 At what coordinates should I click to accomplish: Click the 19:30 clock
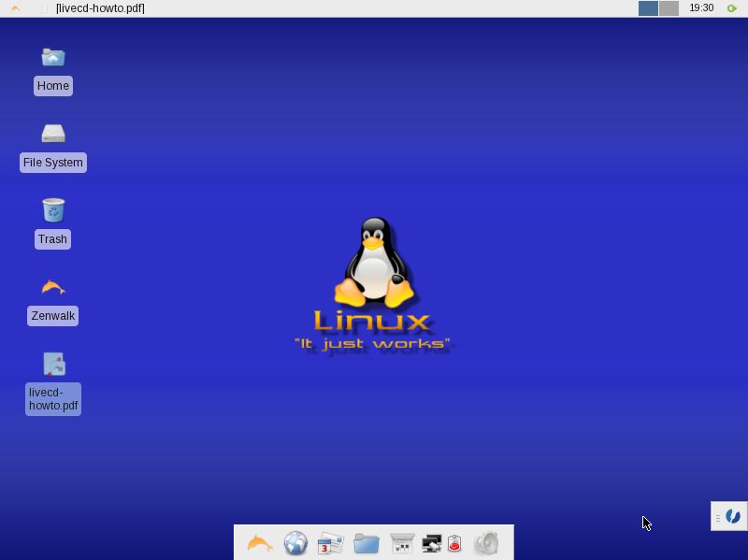701,7
